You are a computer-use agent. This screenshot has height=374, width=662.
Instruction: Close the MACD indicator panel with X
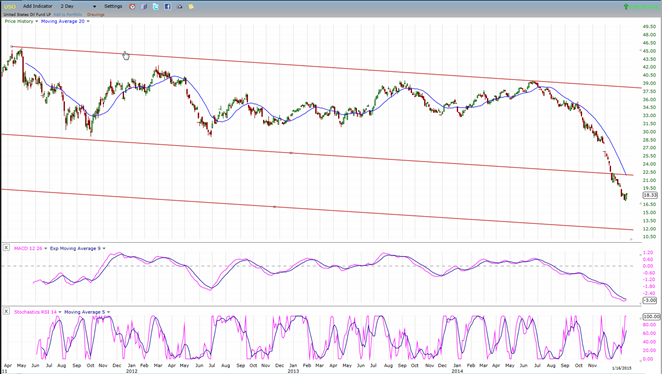pos(6,248)
